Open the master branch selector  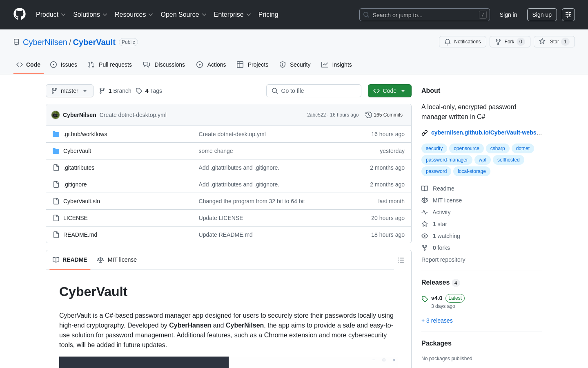[69, 91]
